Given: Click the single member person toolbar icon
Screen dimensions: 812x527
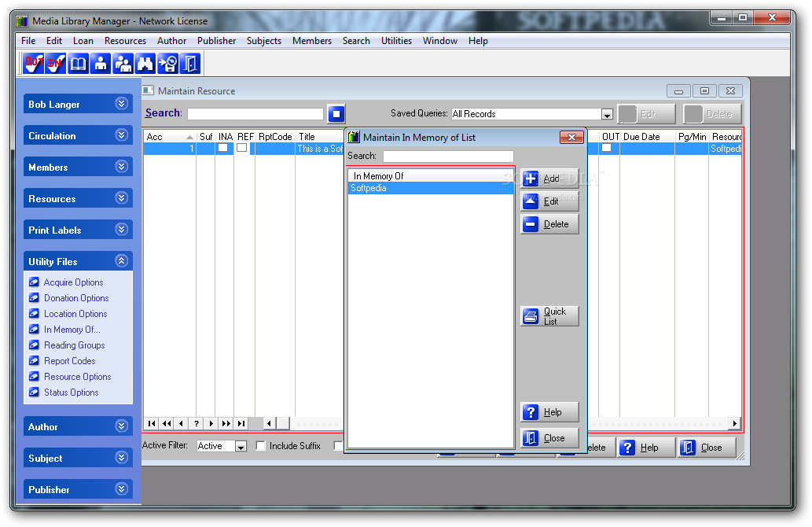Looking at the screenshot, I should [101, 64].
